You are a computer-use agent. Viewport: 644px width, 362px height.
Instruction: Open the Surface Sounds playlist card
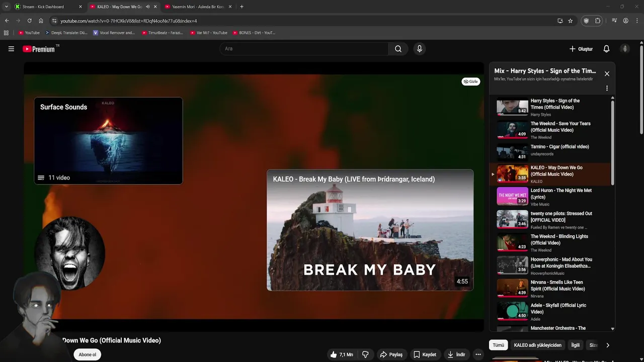pos(108,141)
